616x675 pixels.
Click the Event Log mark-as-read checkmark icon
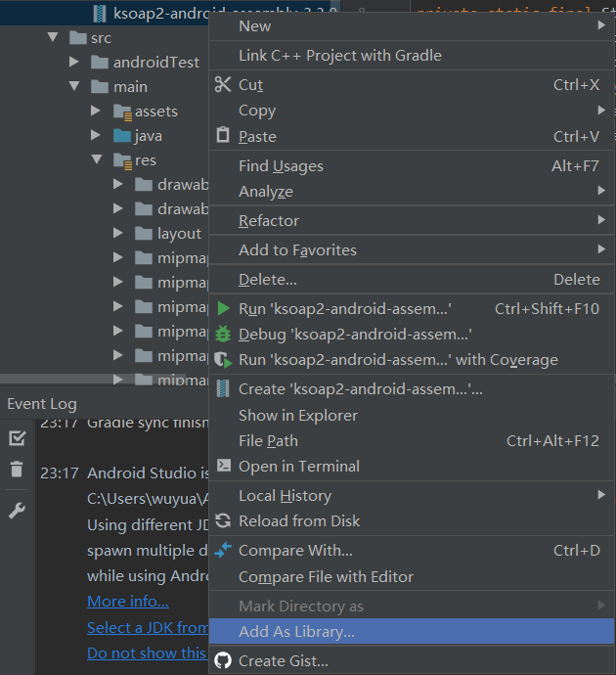pyautogui.click(x=18, y=438)
